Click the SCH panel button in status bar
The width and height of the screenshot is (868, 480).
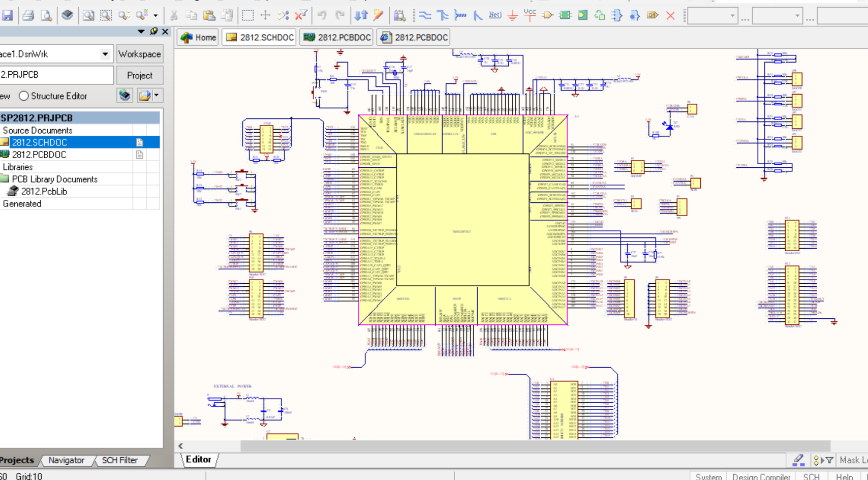point(811,476)
